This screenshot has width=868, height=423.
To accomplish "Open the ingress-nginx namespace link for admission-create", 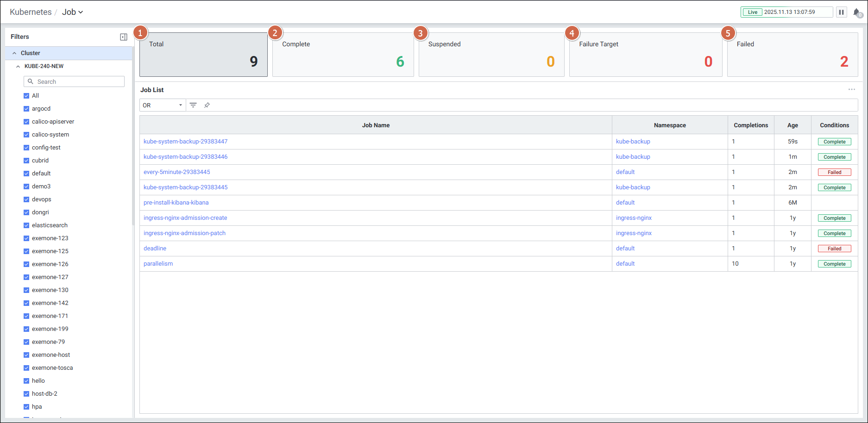I will 634,218.
